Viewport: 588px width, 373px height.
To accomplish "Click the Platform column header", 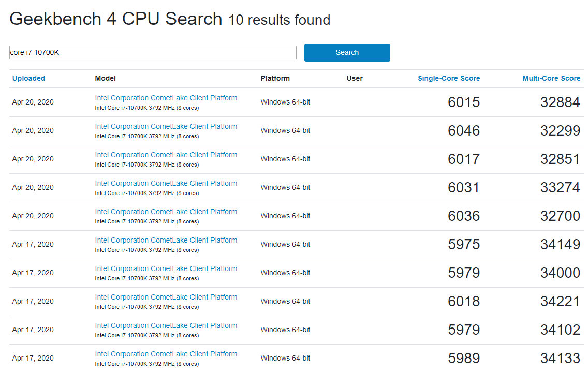I will (275, 78).
